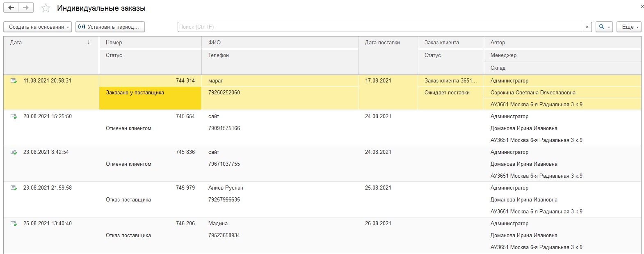The height and width of the screenshot is (254, 644).
Task: Open the 'Создать на основании' dropdown
Action: tap(38, 27)
